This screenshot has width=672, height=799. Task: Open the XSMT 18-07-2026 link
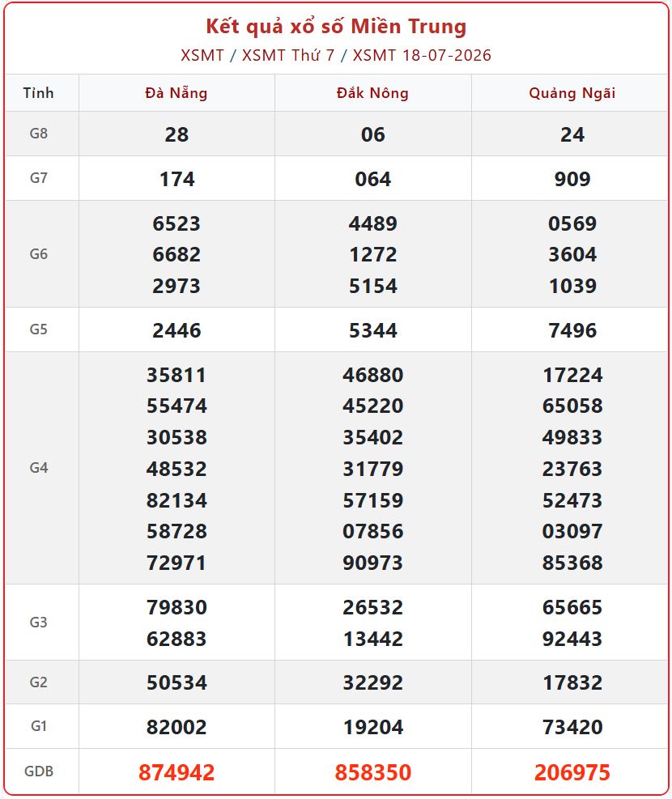(x=422, y=55)
